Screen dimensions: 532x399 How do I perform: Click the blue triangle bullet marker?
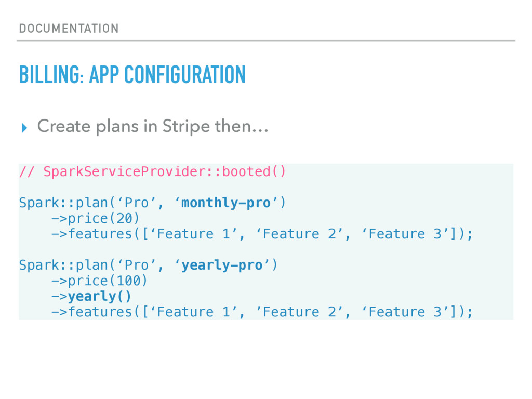[x=24, y=128]
